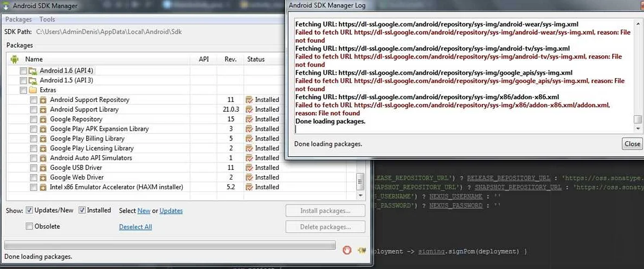Screen dimensions: 644x269
Task: Click the Extras folder icon
Action: [x=33, y=90]
